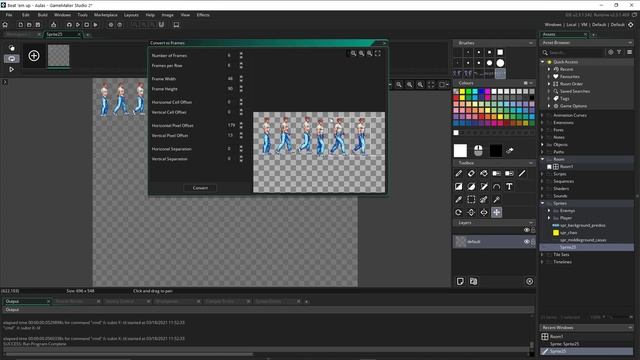Select the Pencil tool in Toolbox
Screen dimensions: 640x360
458,173
